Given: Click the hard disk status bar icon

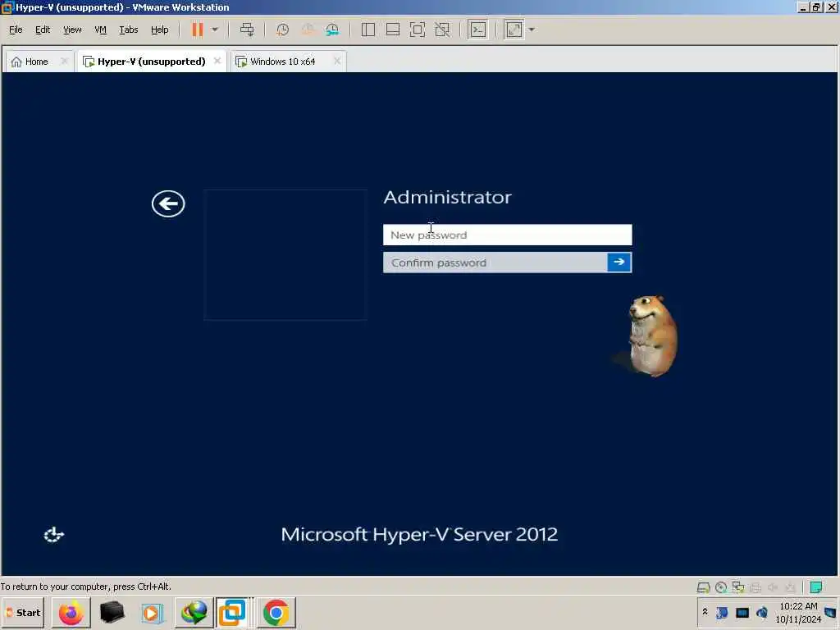Looking at the screenshot, I should (703, 587).
